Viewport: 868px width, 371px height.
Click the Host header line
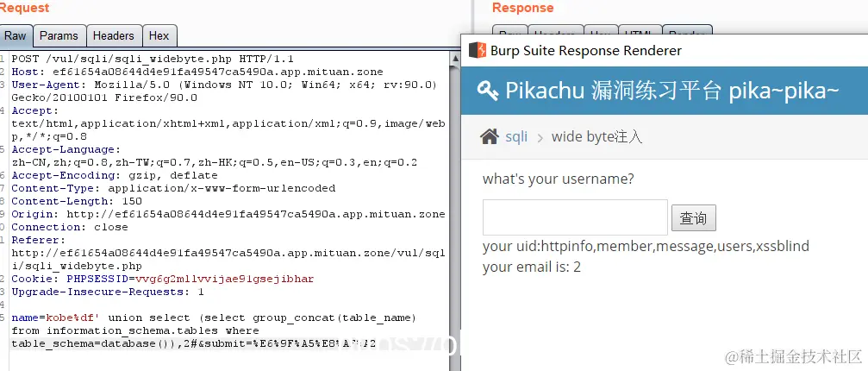[x=197, y=72]
